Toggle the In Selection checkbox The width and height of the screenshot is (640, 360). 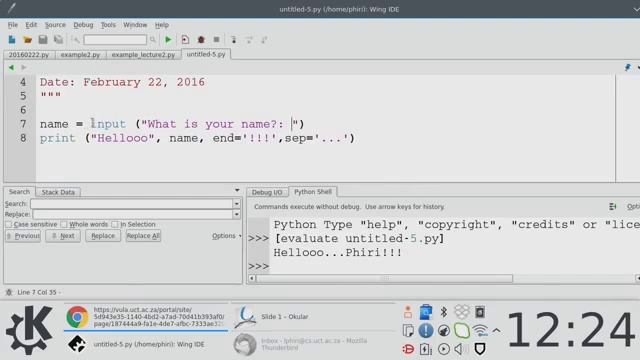(115, 224)
